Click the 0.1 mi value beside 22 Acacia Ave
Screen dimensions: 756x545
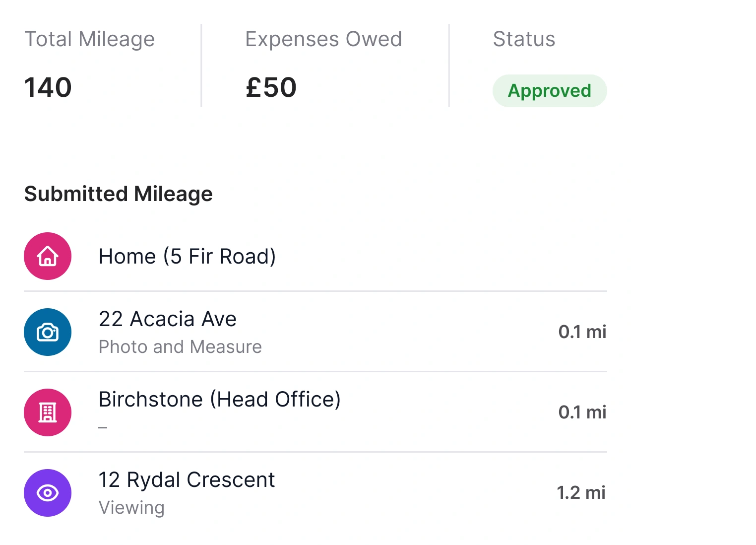pyautogui.click(x=582, y=332)
